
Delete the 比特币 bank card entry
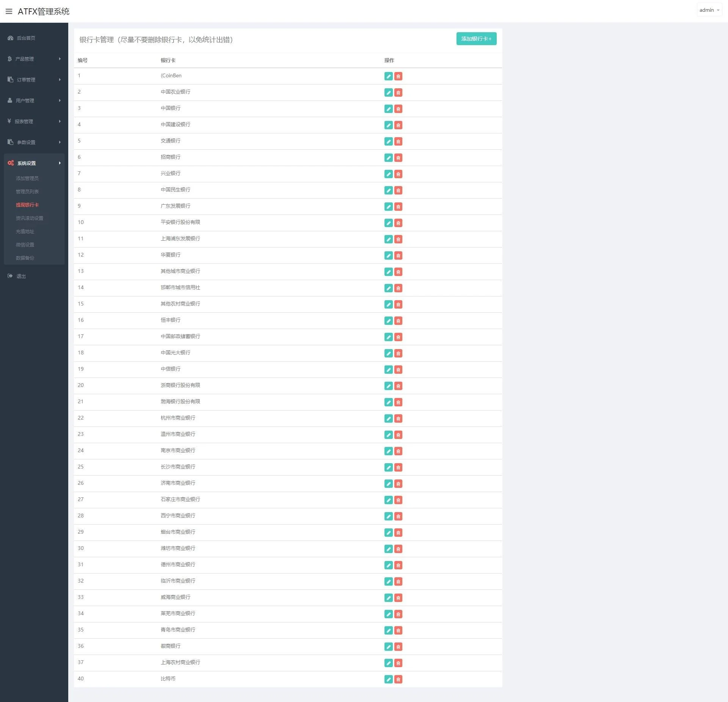pos(398,679)
